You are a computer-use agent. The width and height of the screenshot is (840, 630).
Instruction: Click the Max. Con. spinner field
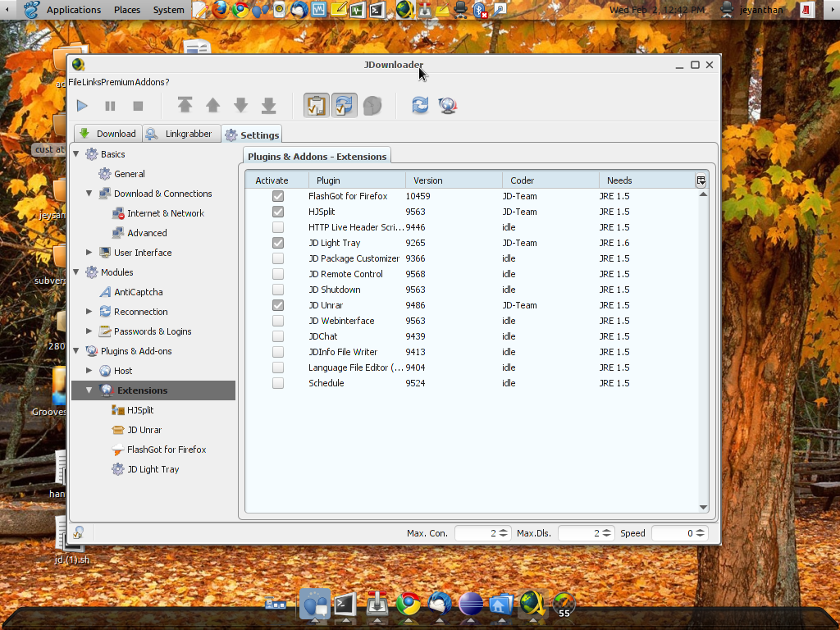476,533
